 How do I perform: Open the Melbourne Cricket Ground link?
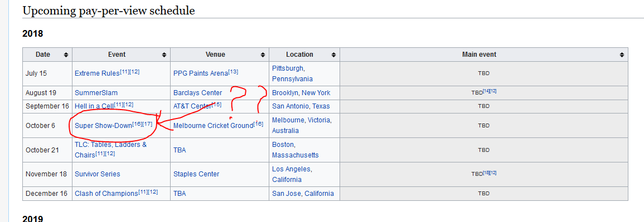[213, 126]
